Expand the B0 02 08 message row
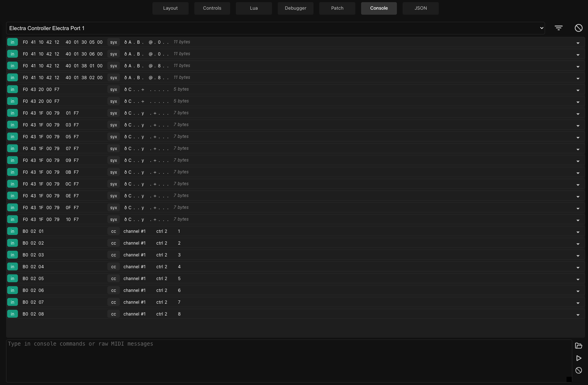588x385 pixels. (x=578, y=315)
